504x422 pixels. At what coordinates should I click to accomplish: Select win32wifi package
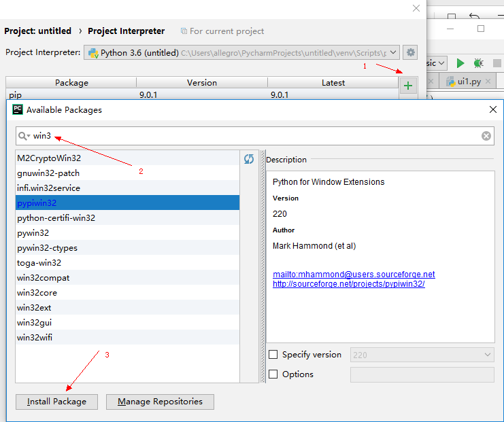(x=127, y=337)
